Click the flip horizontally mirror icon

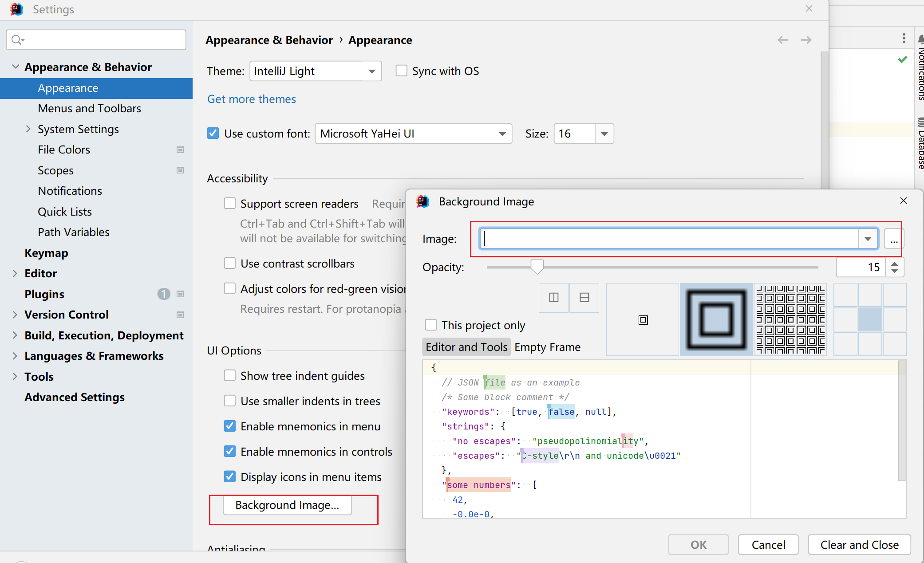pos(553,298)
